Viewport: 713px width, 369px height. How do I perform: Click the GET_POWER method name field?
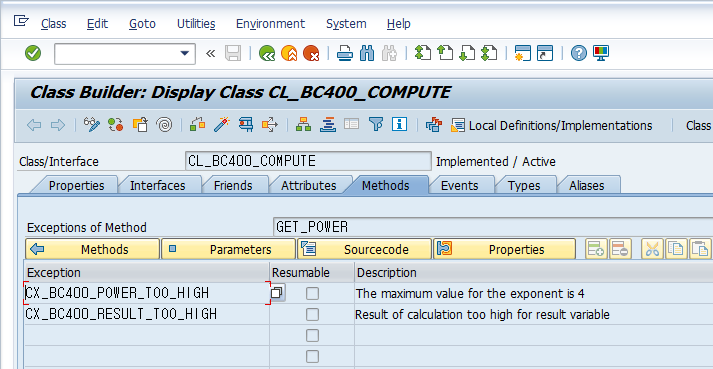tap(493, 227)
